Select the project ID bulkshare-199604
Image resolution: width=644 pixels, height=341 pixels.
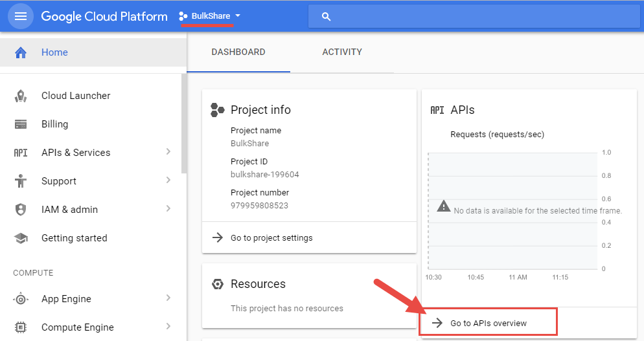point(264,175)
